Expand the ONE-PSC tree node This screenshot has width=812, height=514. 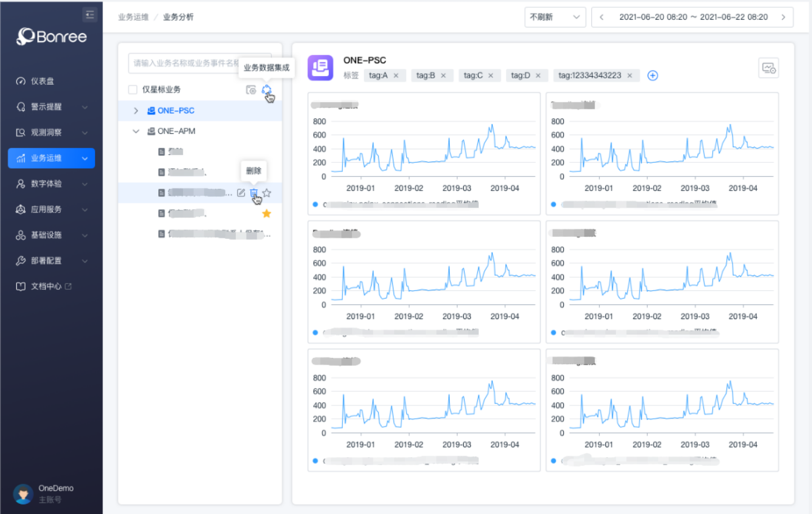tap(136, 110)
